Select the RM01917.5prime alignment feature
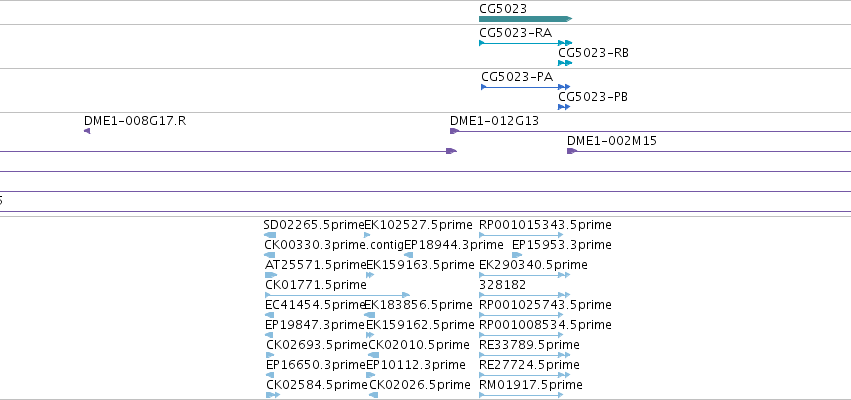 pos(521,395)
